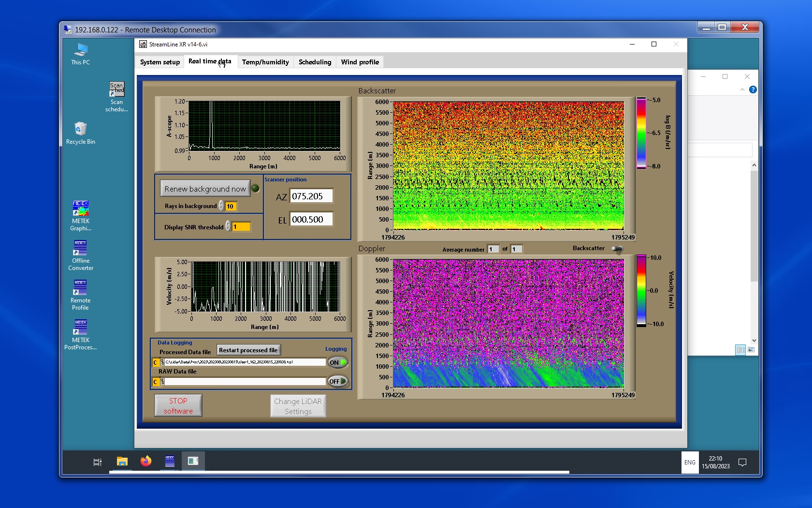
Task: Turn off processed data logging ON switch
Action: coord(337,362)
